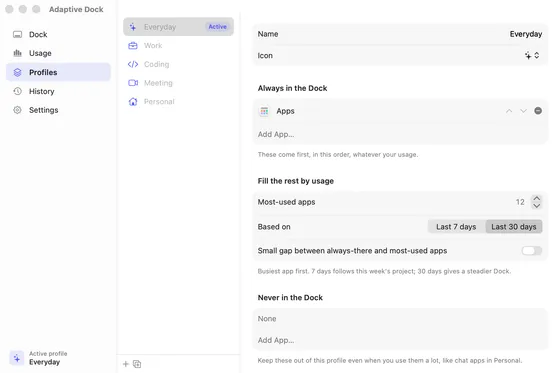Add a new profile with plus button

[126, 364]
